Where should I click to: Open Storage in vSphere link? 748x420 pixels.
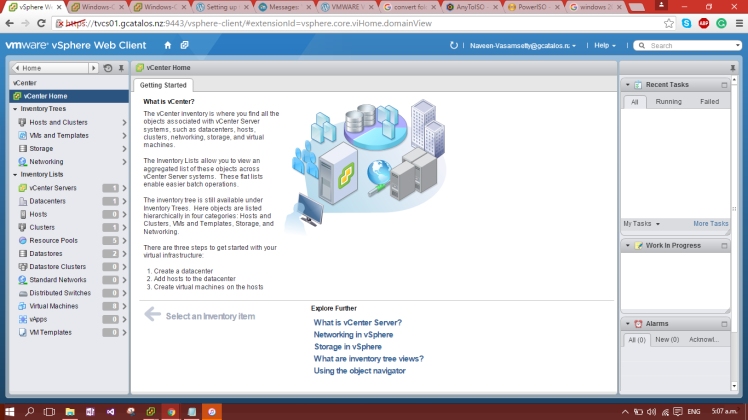pos(348,347)
